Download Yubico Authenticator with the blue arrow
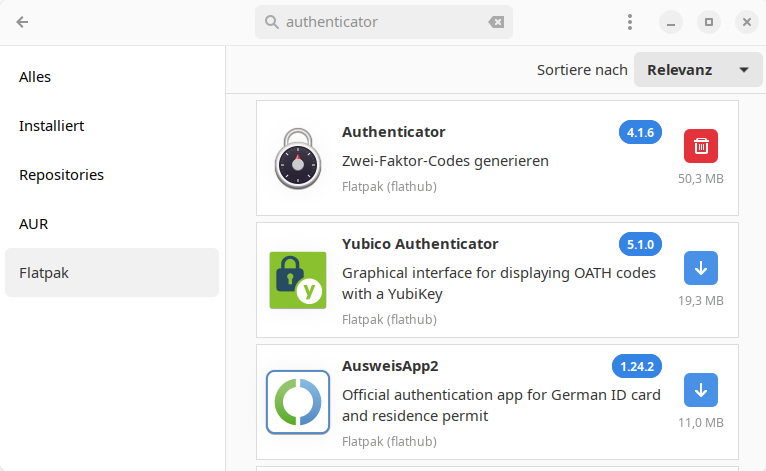 [701, 268]
